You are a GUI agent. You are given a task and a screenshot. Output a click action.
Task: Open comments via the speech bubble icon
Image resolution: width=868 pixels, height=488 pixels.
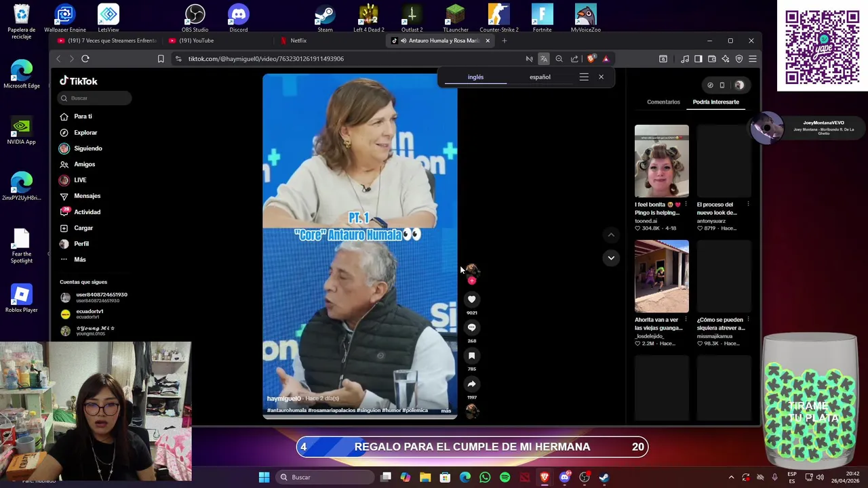point(471,327)
